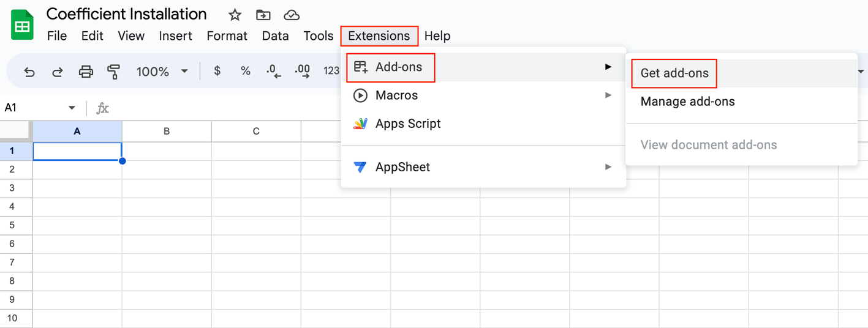Viewport: 868px width, 328px height.
Task: Click the Undo arrow
Action: click(29, 72)
